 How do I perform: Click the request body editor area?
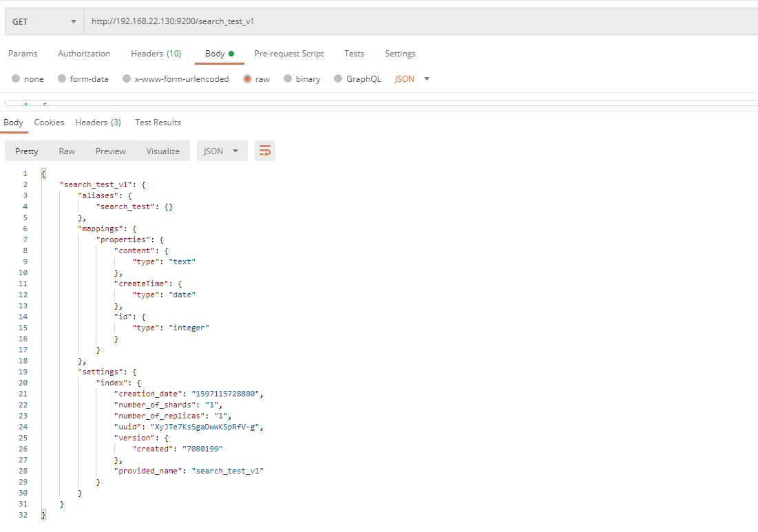(381, 103)
